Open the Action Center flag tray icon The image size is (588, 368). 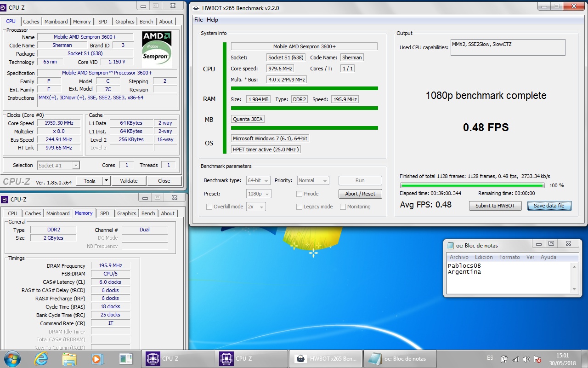pos(537,359)
